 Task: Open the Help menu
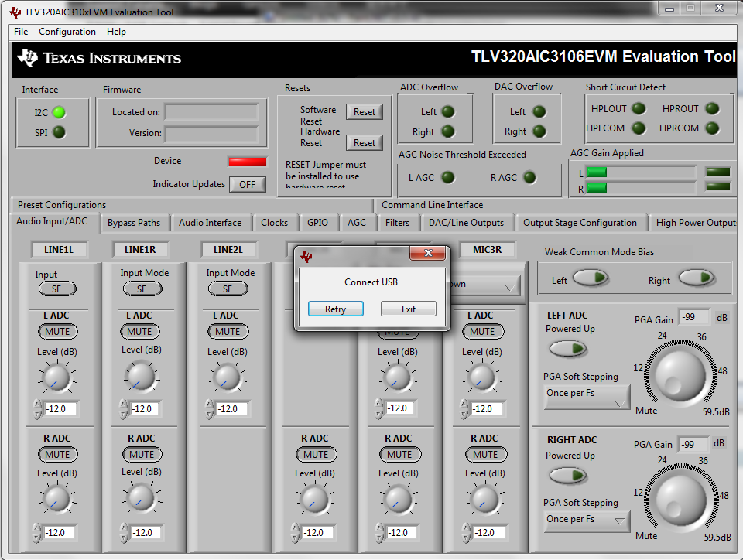pyautogui.click(x=116, y=32)
